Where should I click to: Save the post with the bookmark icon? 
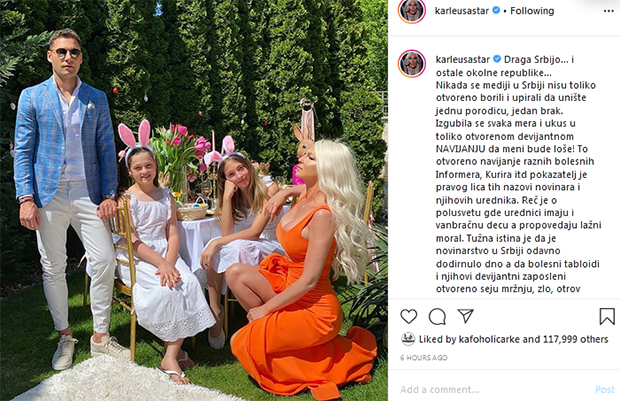607,316
